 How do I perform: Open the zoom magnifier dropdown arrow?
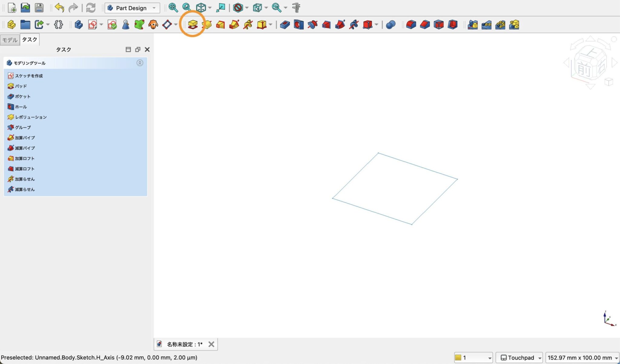tap(285, 8)
